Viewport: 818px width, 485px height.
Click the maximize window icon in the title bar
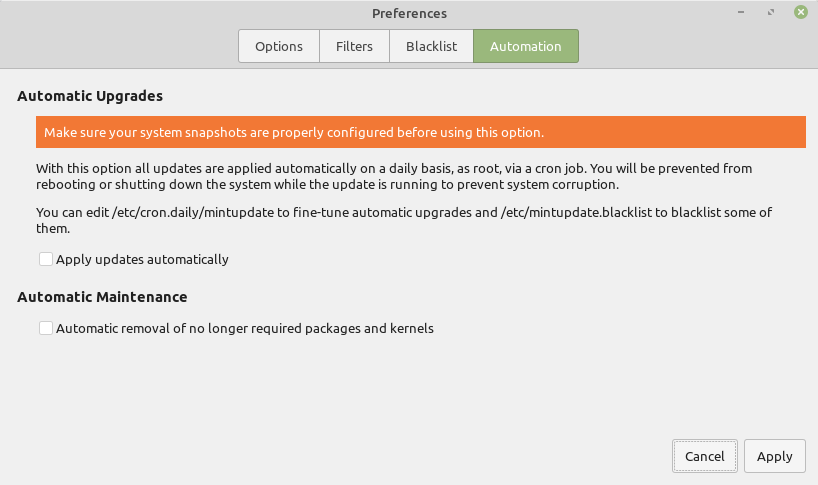pos(771,12)
